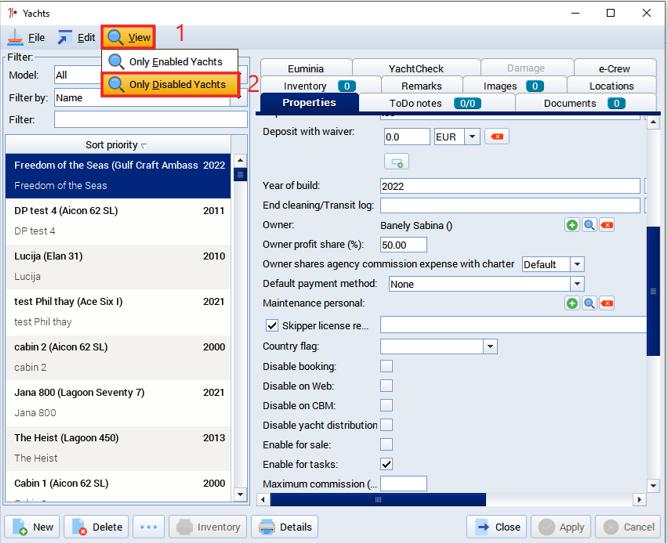This screenshot has width=668, height=543.
Task: Tick Disable on CBM checkbox
Action: 386,405
